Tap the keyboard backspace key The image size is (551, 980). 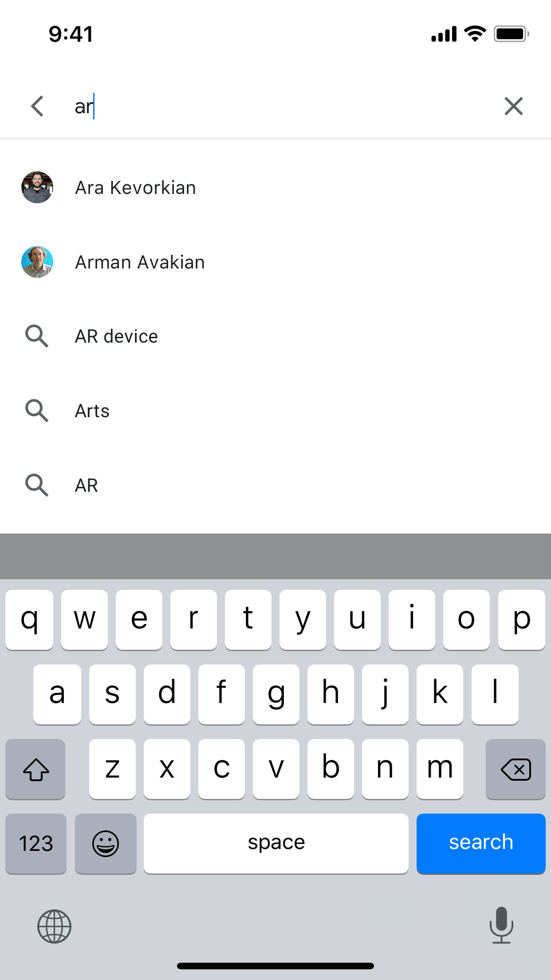tap(516, 769)
